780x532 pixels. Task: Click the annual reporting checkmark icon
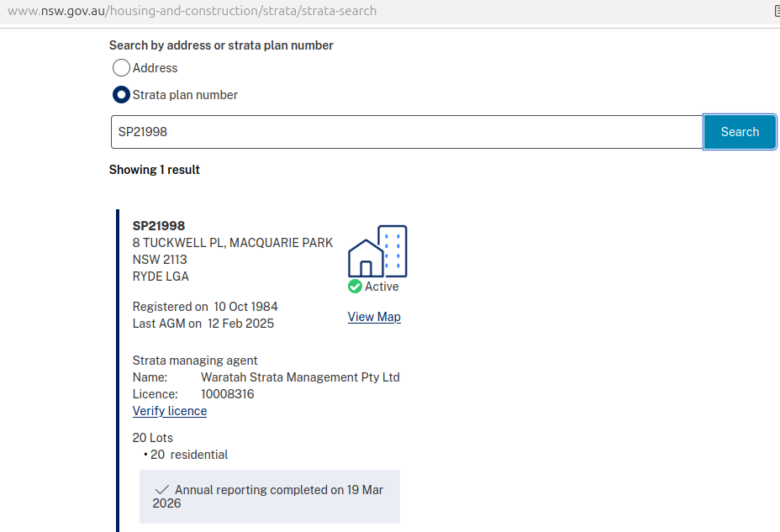[162, 490]
